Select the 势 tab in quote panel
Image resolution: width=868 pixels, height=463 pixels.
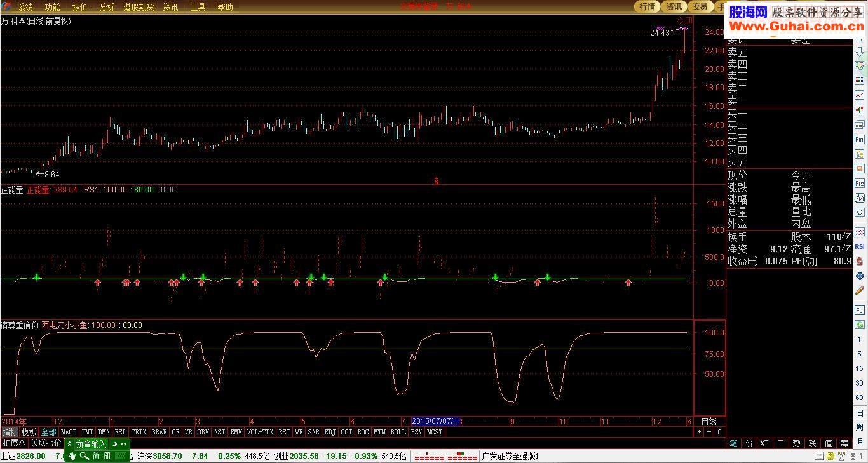click(796, 443)
